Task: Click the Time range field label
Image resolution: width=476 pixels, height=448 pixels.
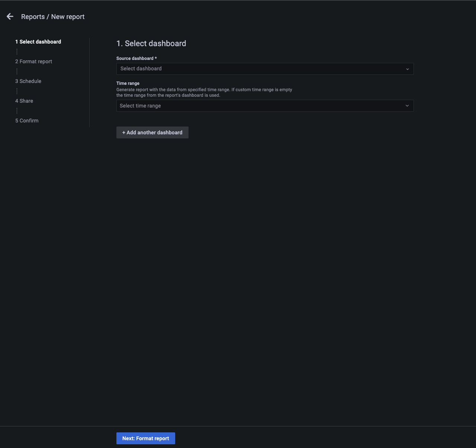Action: (128, 83)
